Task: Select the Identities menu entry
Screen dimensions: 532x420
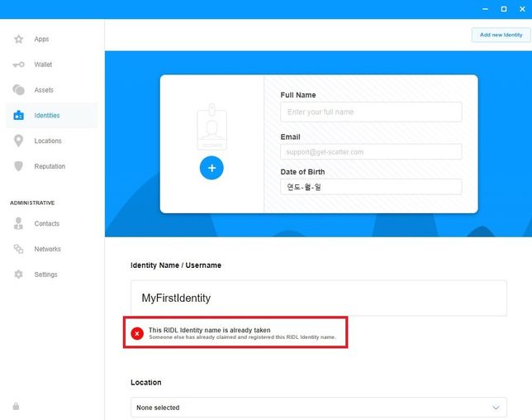Action: [51, 116]
